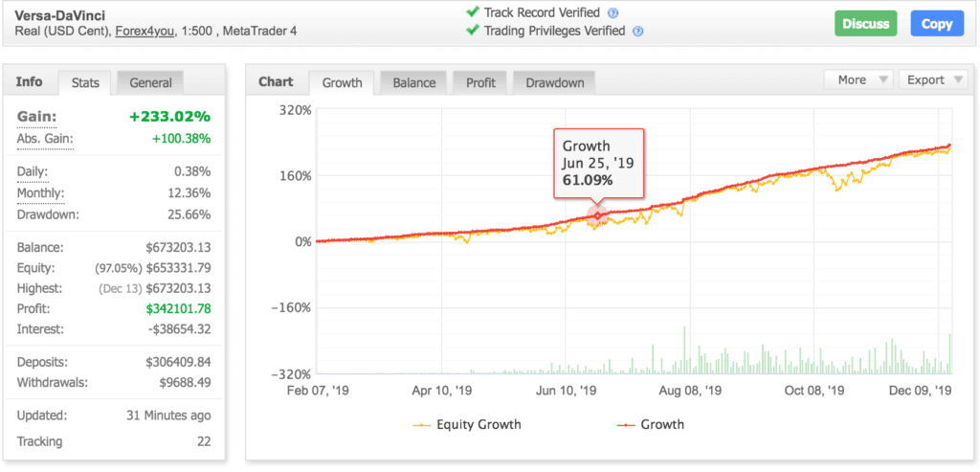Open the More dropdown menu

(x=858, y=80)
